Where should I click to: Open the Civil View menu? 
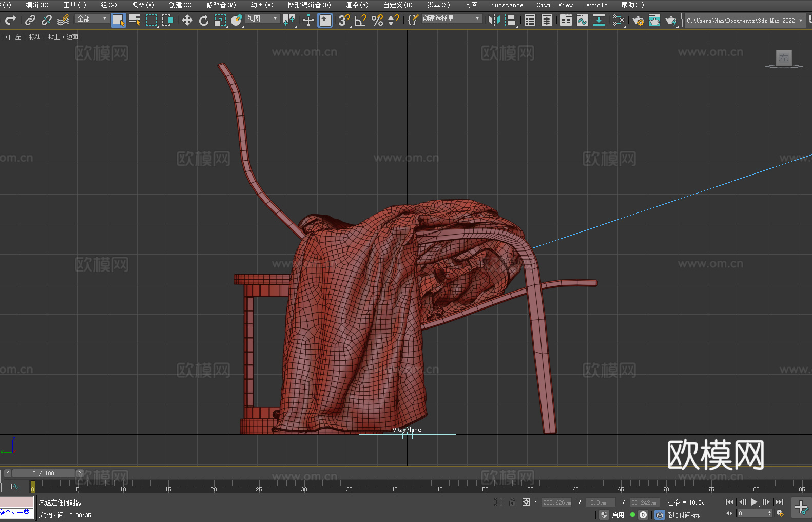click(554, 5)
